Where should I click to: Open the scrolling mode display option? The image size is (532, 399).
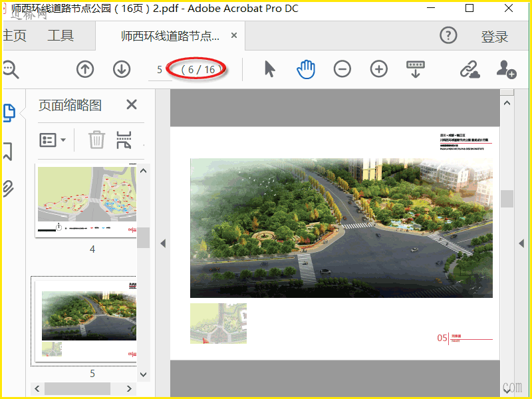[416, 69]
